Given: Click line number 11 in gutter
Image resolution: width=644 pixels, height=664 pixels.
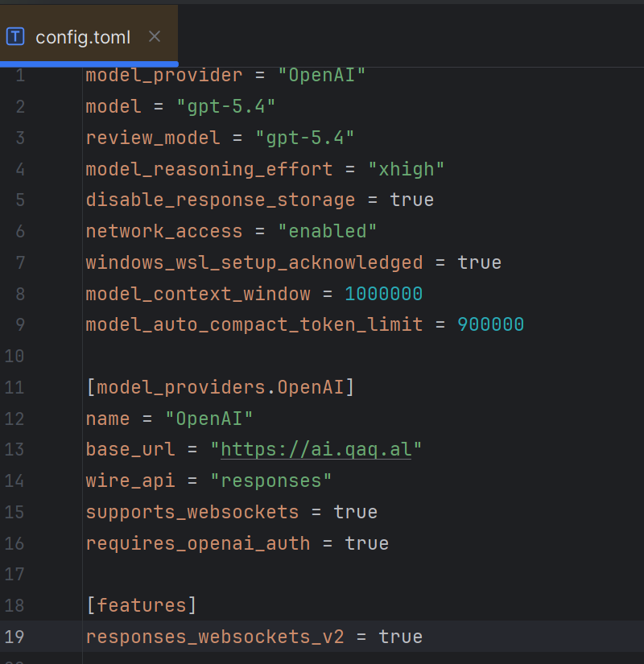Looking at the screenshot, I should (x=14, y=387).
